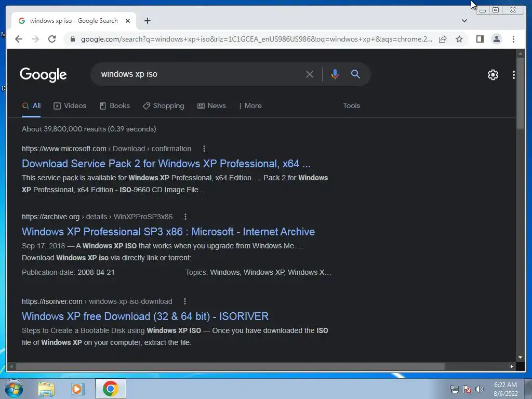Switch to the News tab
This screenshot has width=532, height=399.
click(212, 105)
